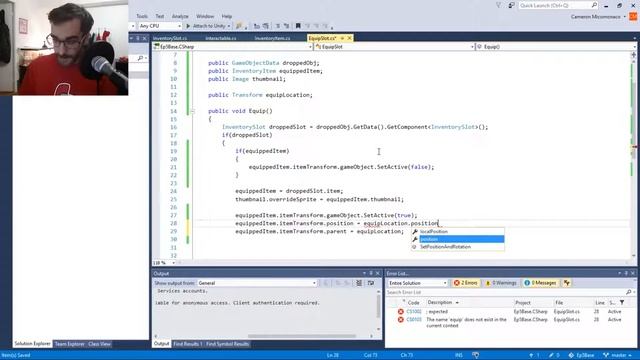Click the Error List column filter icon
Image resolution: width=640 pixels, height=360 pixels.
pos(622,302)
